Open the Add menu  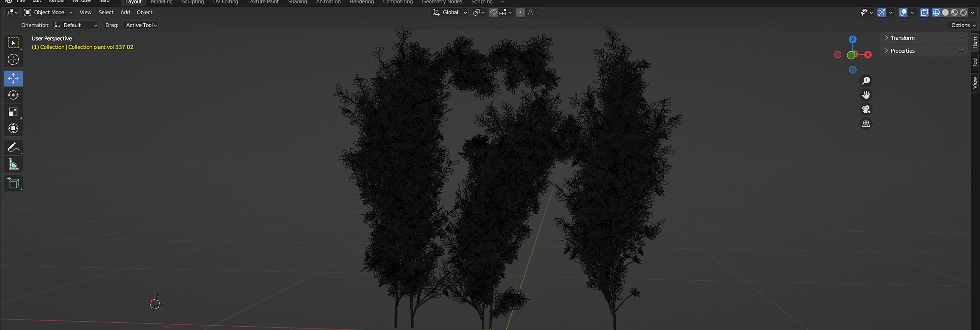[x=125, y=13]
